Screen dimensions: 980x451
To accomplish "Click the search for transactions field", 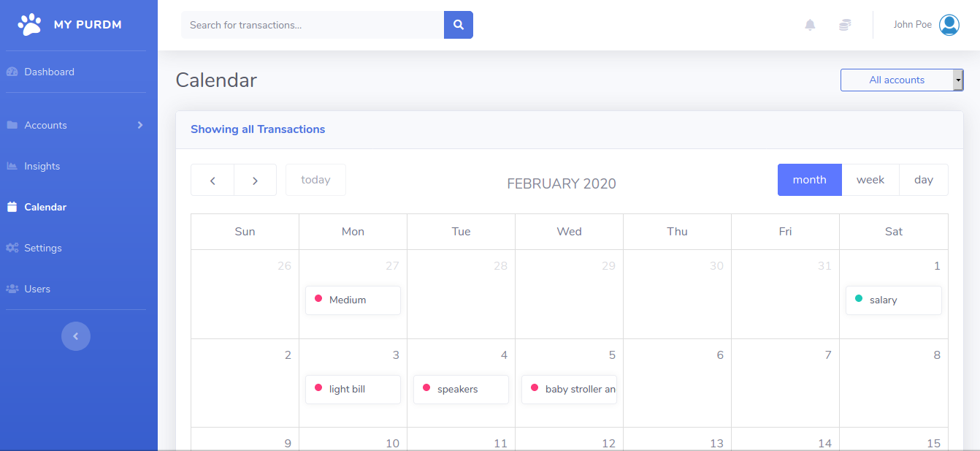I will [313, 25].
